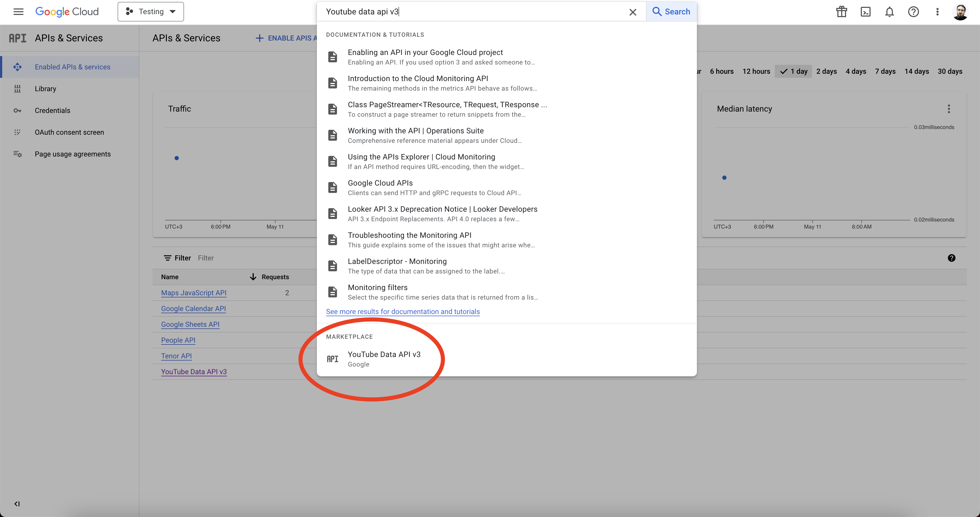980x517 pixels.
Task: Click See more results for documentation and tutorials
Action: point(403,312)
